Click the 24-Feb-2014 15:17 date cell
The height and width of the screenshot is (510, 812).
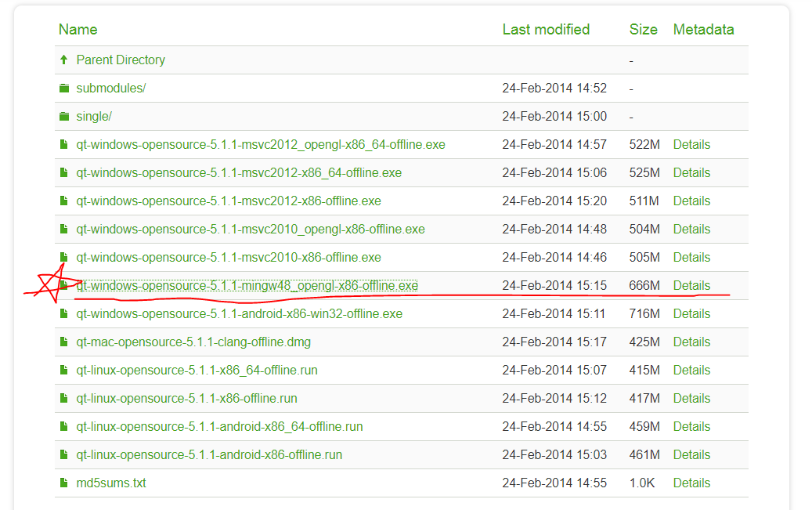(x=554, y=342)
